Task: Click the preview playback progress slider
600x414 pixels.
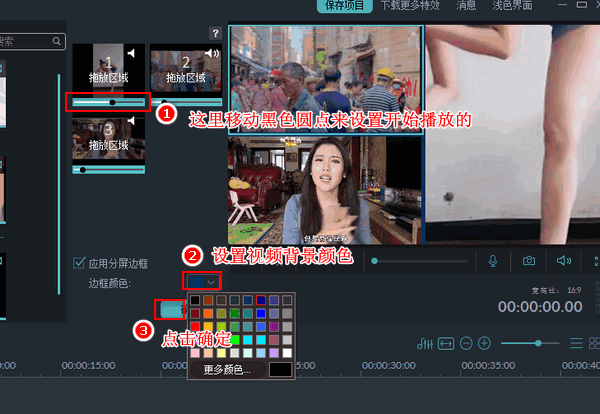Action: click(419, 261)
